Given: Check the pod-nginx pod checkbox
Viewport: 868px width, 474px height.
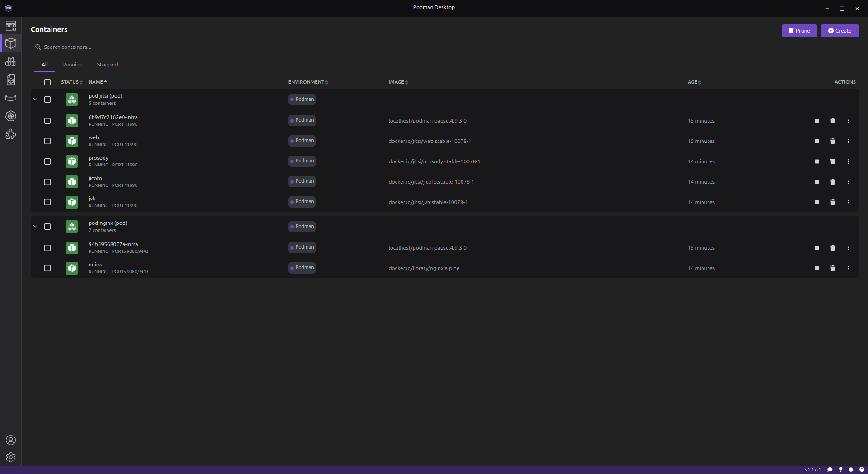Looking at the screenshot, I should [x=47, y=227].
